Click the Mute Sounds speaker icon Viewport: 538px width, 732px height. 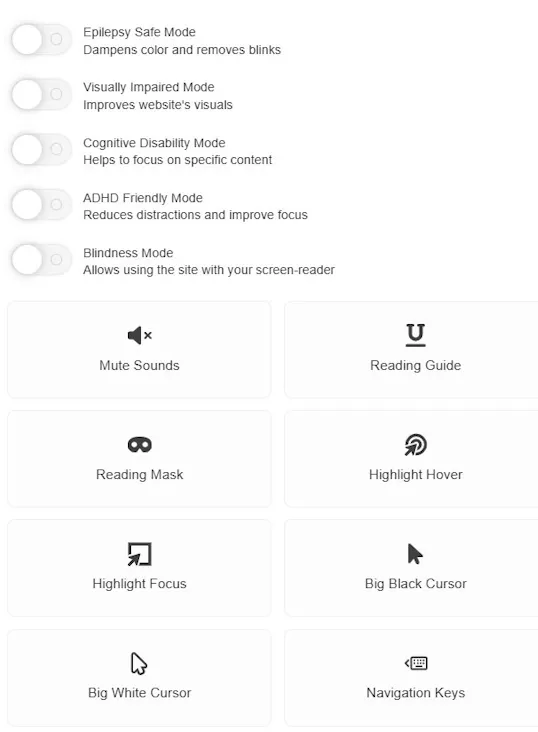pos(140,335)
